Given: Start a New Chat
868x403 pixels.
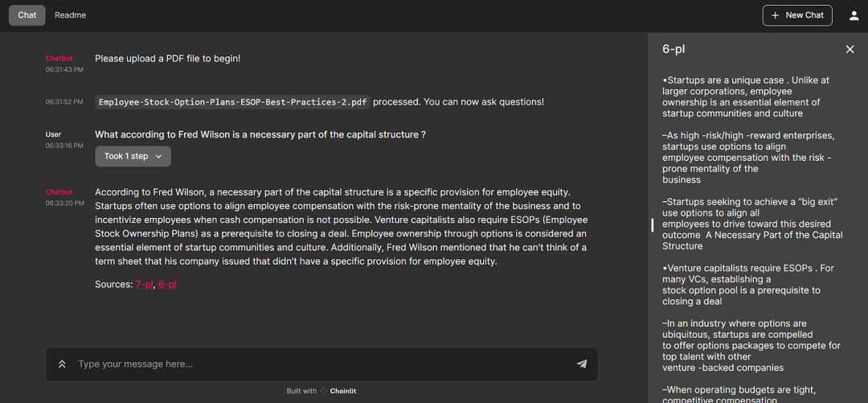Looking at the screenshot, I should click(x=797, y=15).
